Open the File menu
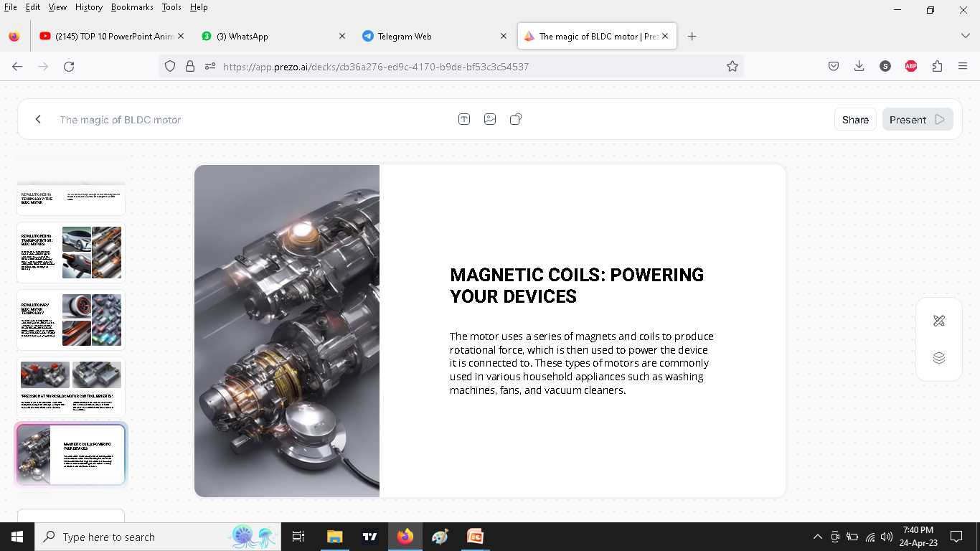This screenshot has height=551, width=980. tap(10, 7)
